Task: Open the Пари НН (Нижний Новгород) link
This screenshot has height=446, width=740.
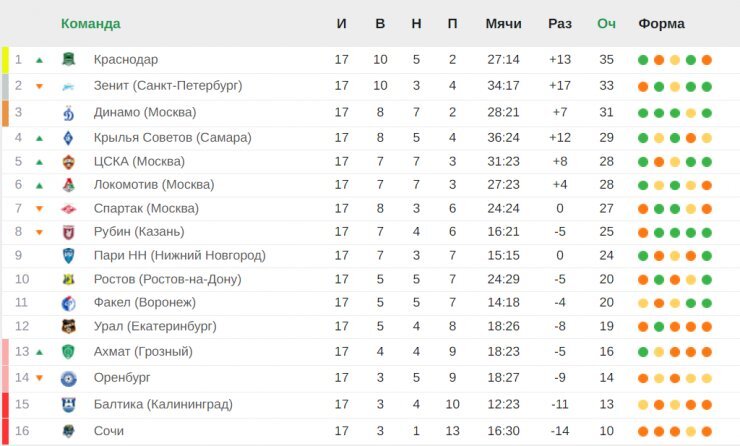Action: [x=180, y=256]
